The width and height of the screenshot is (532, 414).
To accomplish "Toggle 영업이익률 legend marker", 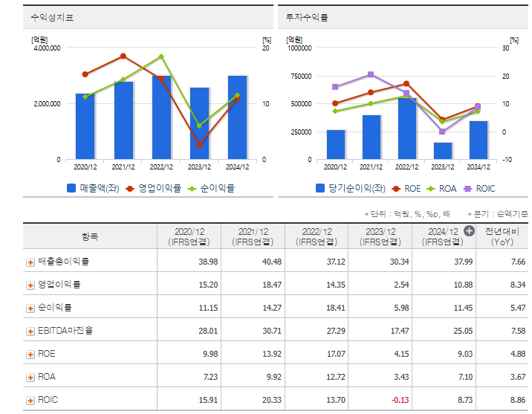I will [153, 188].
